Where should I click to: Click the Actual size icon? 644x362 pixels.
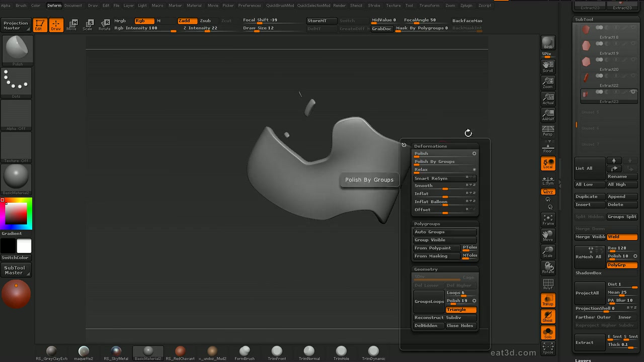[x=548, y=99]
